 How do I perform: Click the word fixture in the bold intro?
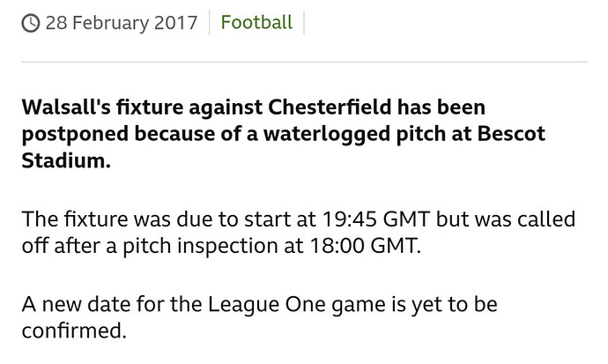150,107
